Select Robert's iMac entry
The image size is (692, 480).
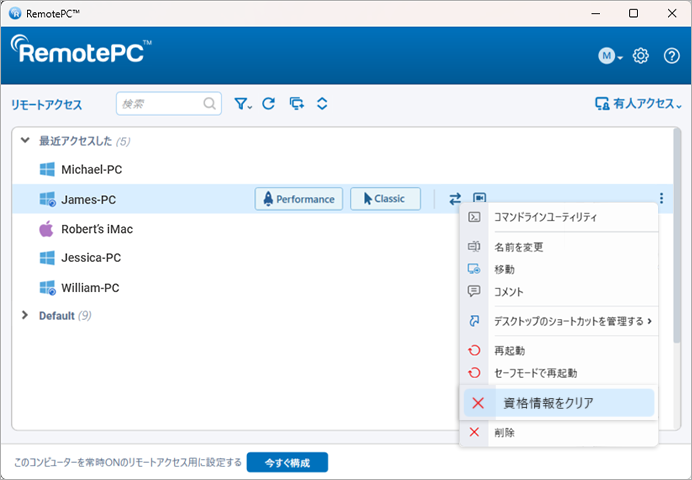point(97,229)
